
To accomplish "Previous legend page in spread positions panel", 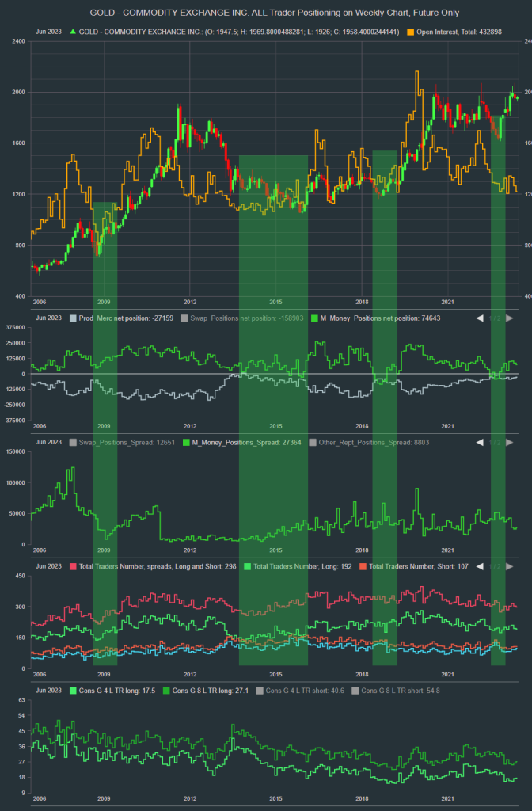I will coord(479,442).
